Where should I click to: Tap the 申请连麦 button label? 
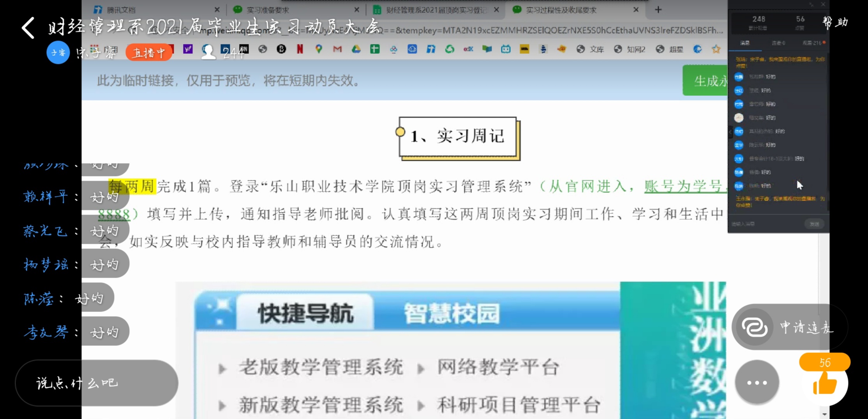(x=806, y=327)
